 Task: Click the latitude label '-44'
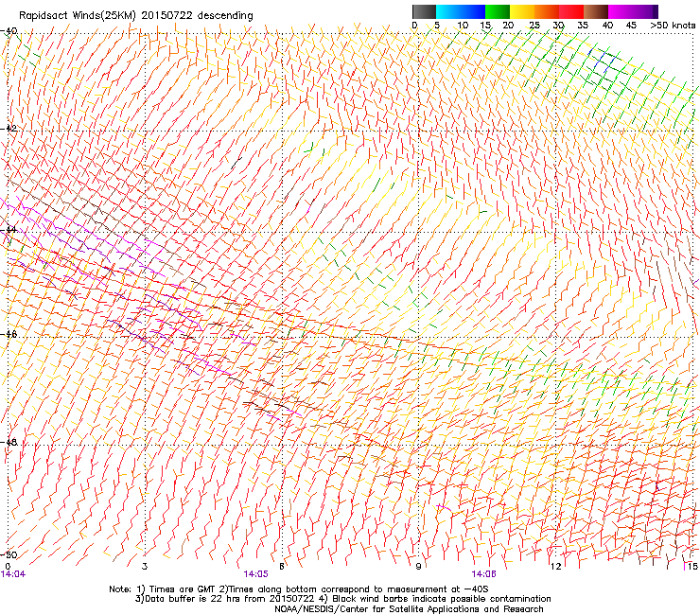[x=9, y=230]
